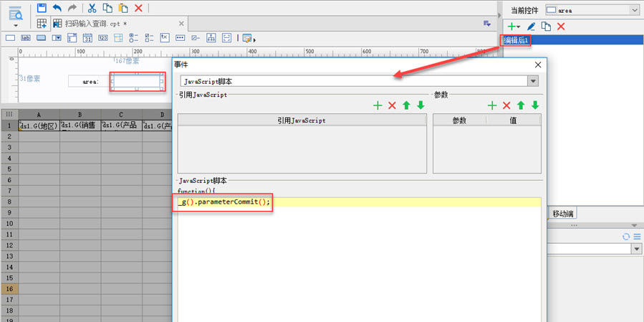644x322 pixels.
Task: Open the dropdown in lower right panel
Action: pyautogui.click(x=637, y=248)
